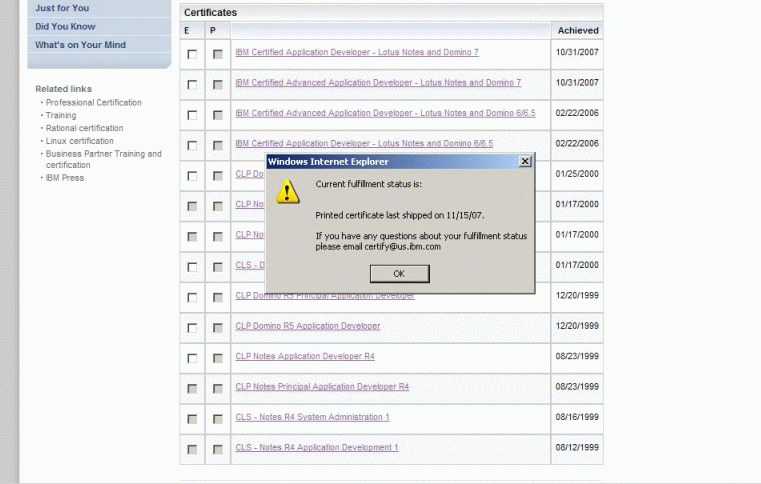The image size is (761, 484).
Task: Open CLP Notes Principal Application Developer R4 link
Action: pyautogui.click(x=322, y=387)
